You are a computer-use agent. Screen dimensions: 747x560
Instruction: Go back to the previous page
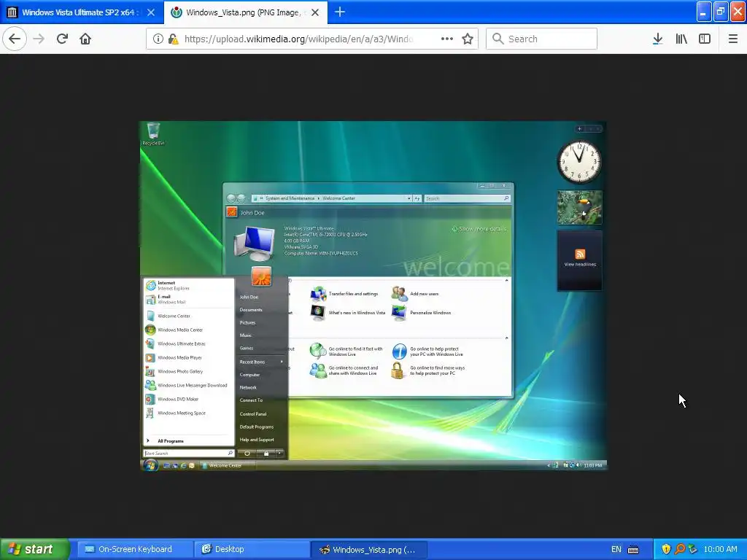[15, 39]
